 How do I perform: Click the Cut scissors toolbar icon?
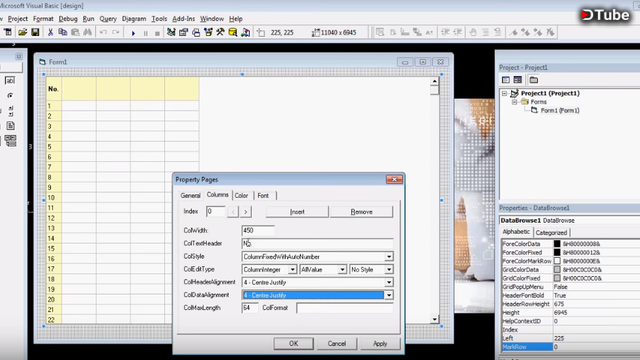[50, 32]
